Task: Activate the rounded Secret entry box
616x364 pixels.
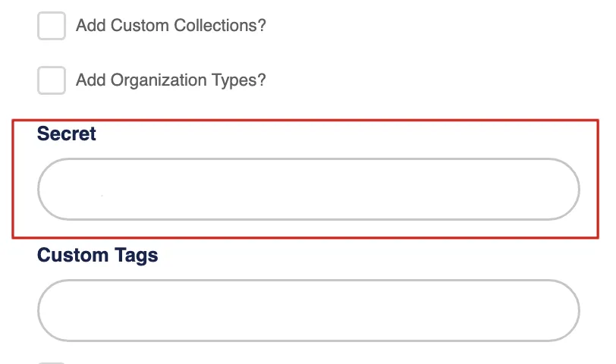Action: tap(308, 190)
